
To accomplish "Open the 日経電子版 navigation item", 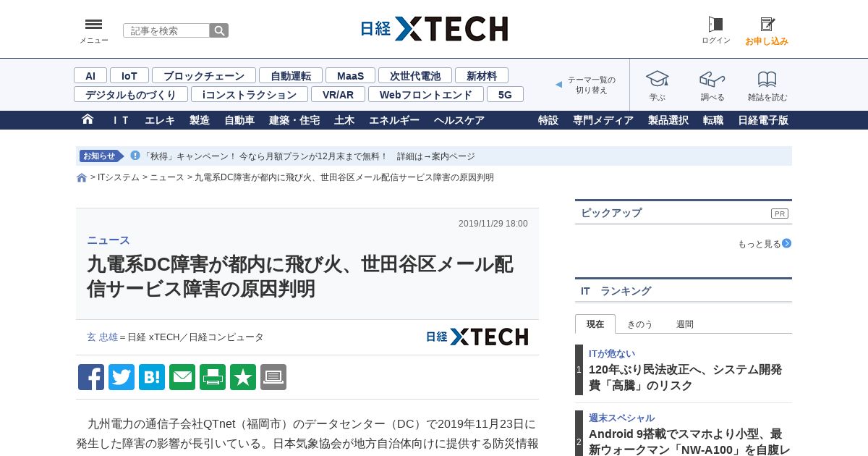I will [763, 120].
